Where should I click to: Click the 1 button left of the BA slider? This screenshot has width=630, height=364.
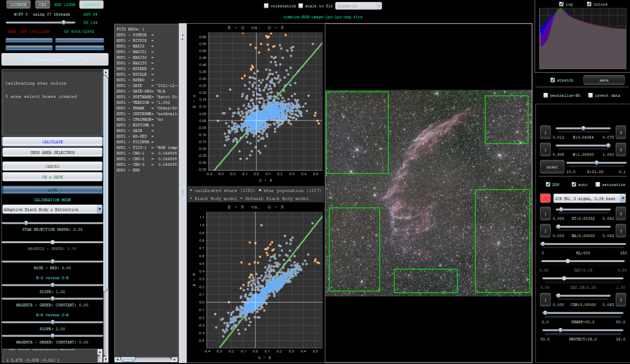pyautogui.click(x=545, y=230)
